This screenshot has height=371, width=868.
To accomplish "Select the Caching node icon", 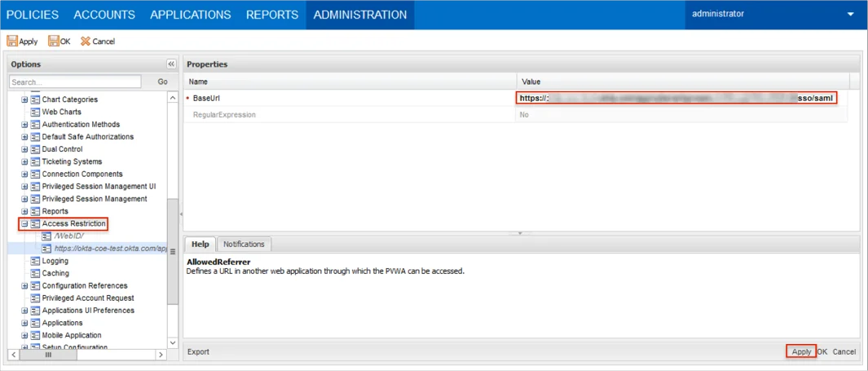I will pos(35,273).
